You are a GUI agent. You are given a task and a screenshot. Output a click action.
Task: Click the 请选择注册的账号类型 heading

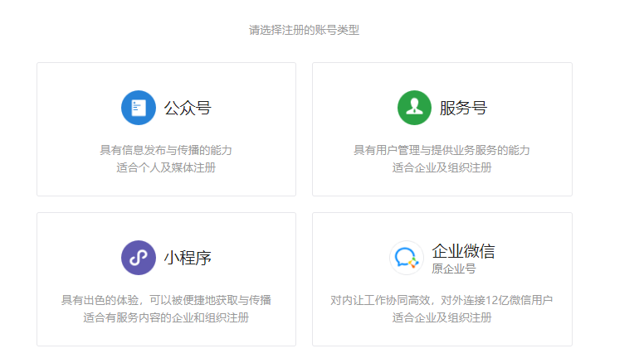click(304, 30)
